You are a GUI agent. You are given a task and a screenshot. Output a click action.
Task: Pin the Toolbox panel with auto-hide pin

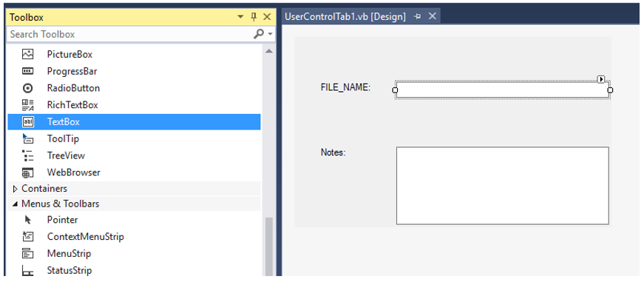point(254,17)
